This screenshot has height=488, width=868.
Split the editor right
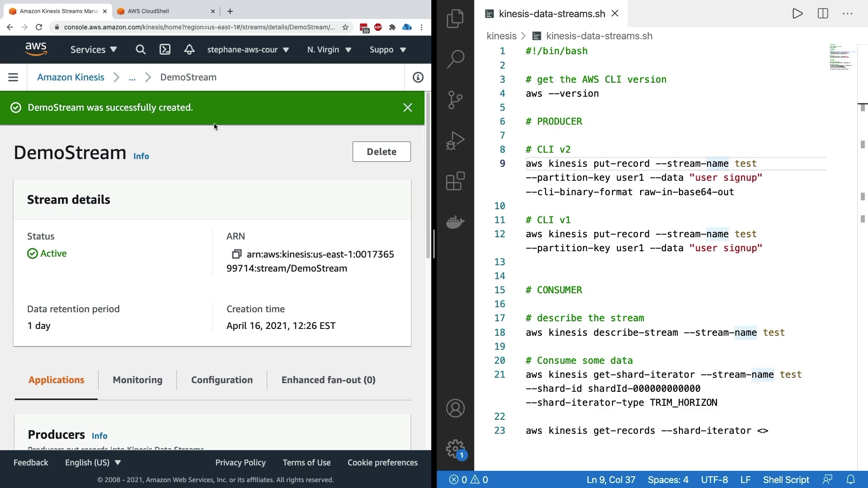(x=823, y=14)
